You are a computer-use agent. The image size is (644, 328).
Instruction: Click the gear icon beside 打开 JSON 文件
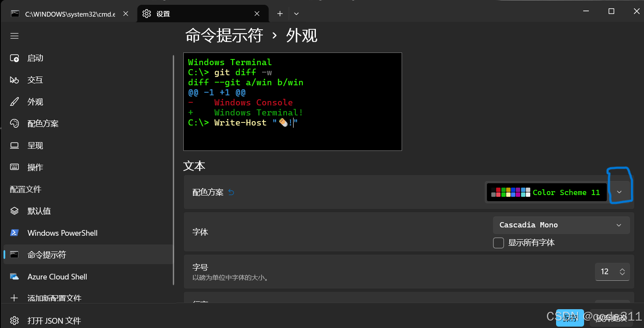pyautogui.click(x=14, y=321)
